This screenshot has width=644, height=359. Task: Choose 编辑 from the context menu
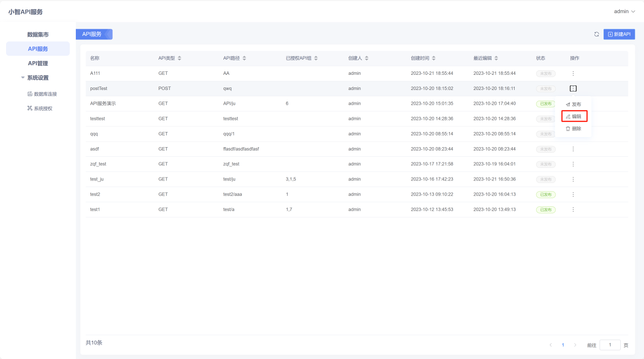tap(573, 116)
